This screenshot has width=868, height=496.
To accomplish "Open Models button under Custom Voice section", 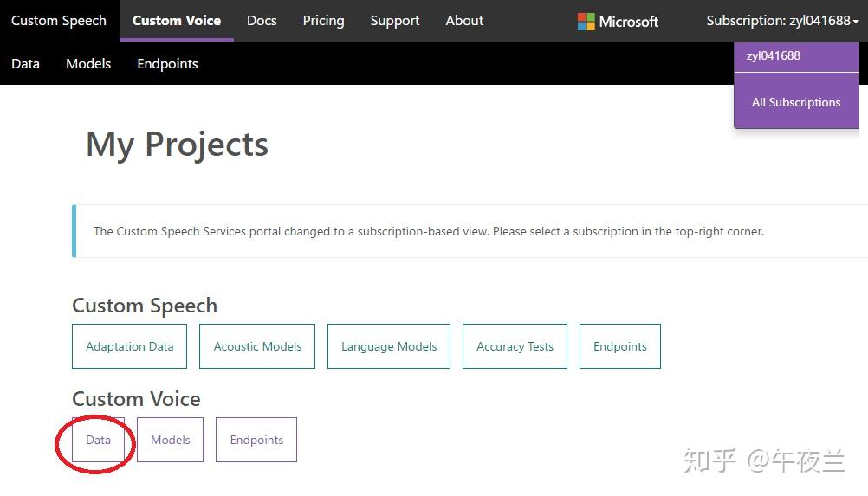I will [170, 440].
